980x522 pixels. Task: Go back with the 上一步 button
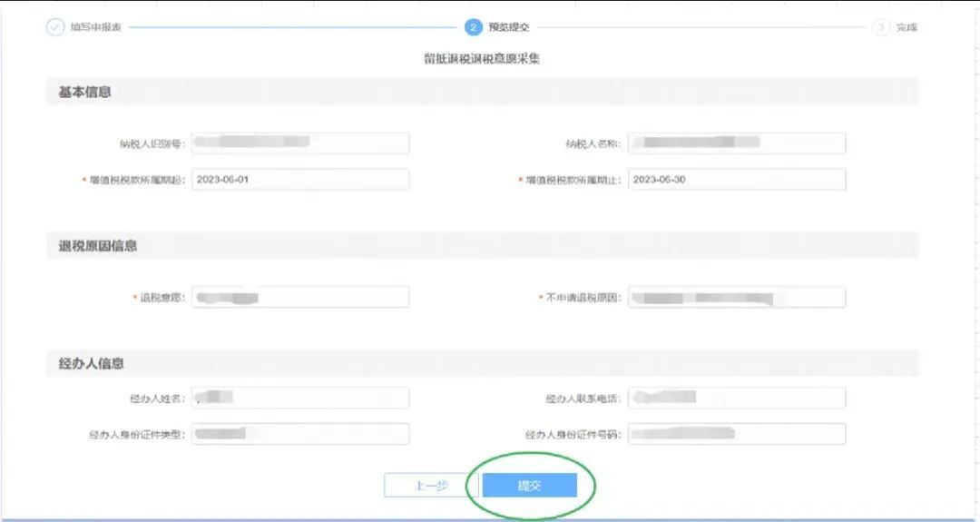tap(431, 486)
